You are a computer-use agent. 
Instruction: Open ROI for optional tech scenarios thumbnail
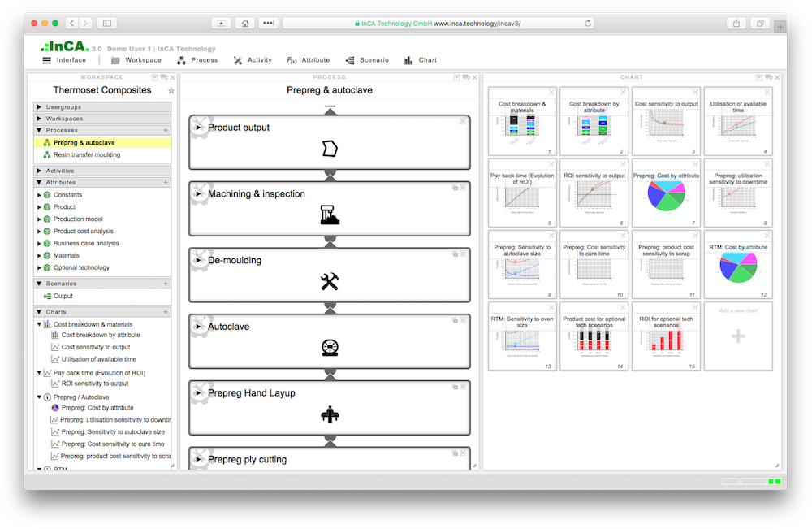pyautogui.click(x=667, y=336)
